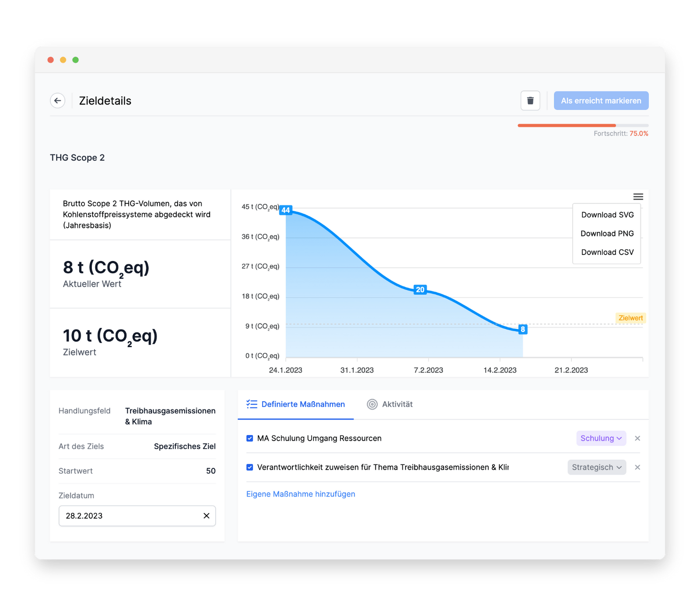Viewport: 700px width, 606px height.
Task: Click Als erreicht markieren button
Action: tap(601, 101)
